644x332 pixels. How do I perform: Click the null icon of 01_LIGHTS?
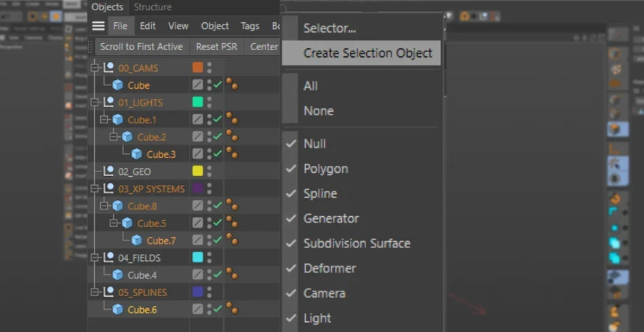(x=108, y=102)
